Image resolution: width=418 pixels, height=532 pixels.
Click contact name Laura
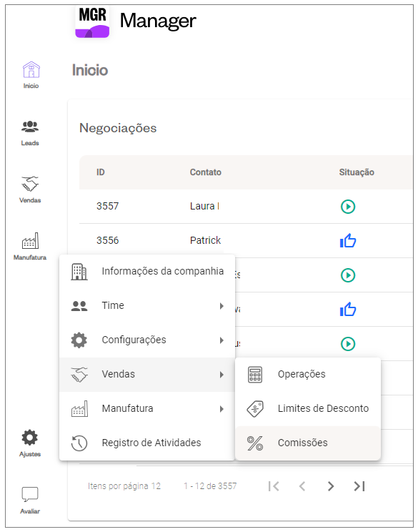tap(204, 206)
